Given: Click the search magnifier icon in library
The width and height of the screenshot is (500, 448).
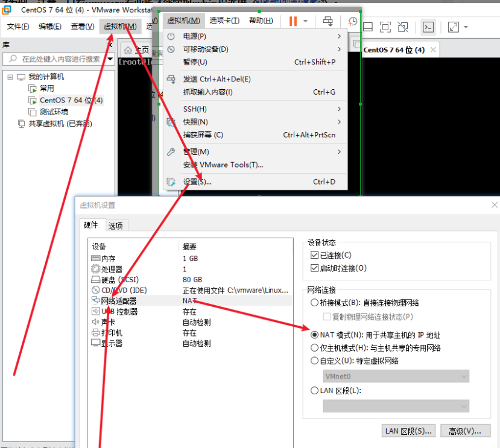Looking at the screenshot, I should click(x=13, y=58).
